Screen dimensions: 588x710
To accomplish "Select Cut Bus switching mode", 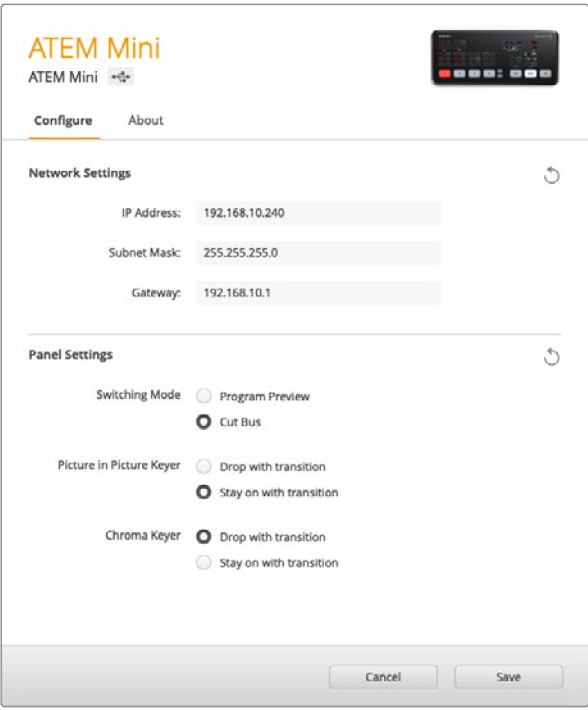I will click(203, 422).
